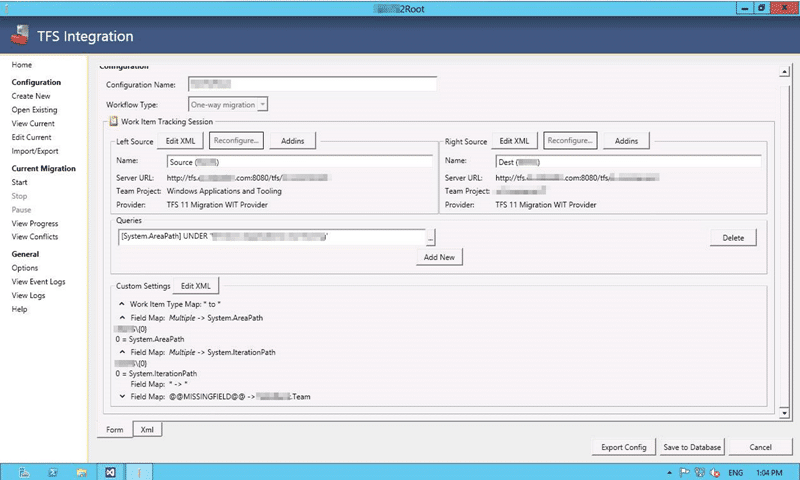Open File Explorer from the taskbar

81,472
